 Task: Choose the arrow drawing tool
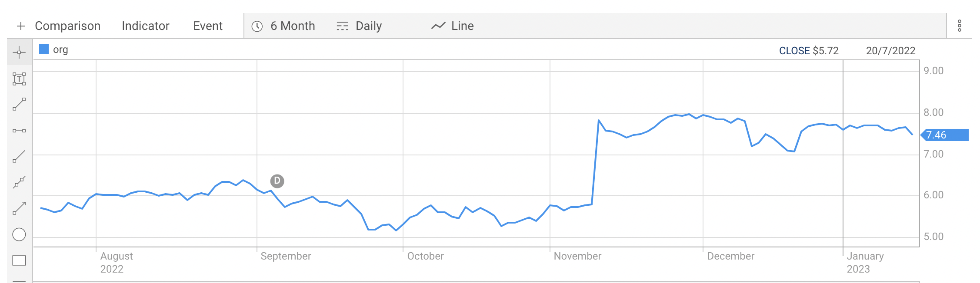[19, 208]
